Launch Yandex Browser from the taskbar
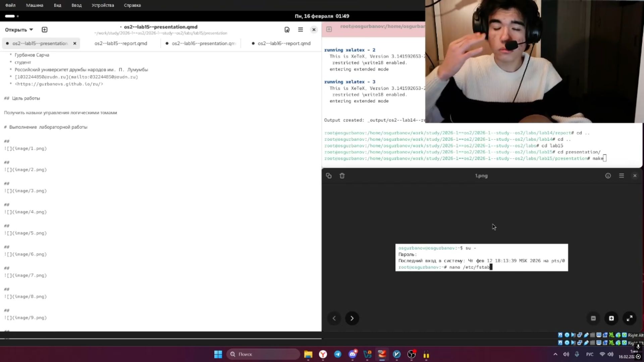The height and width of the screenshot is (362, 644). click(323, 354)
